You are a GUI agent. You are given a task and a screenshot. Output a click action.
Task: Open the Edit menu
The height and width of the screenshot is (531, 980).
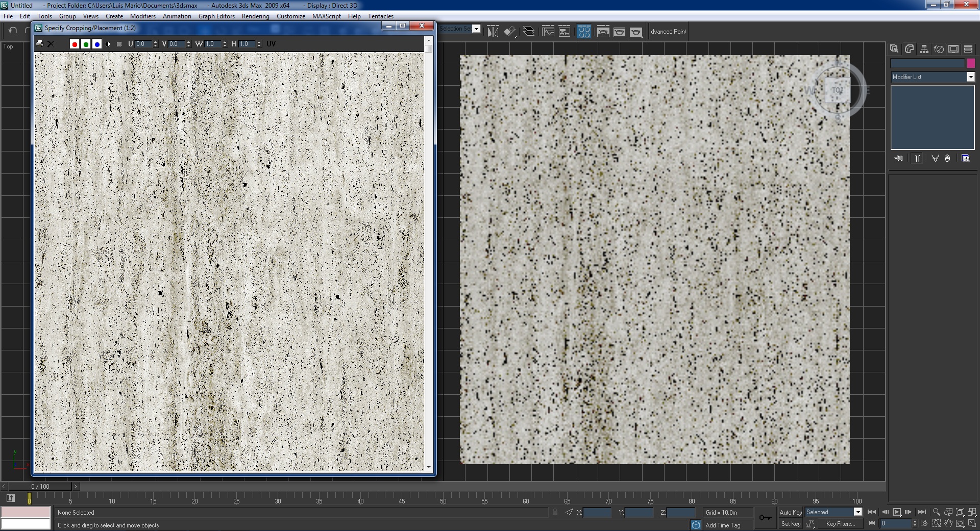point(25,16)
